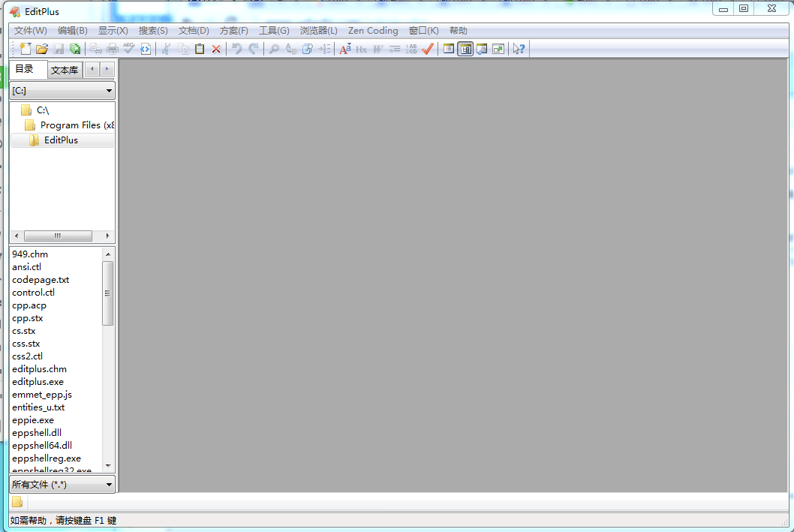This screenshot has height=532, width=794.
Task: Click the folder tree horizontal scrollbar thumb
Action: tap(58, 236)
